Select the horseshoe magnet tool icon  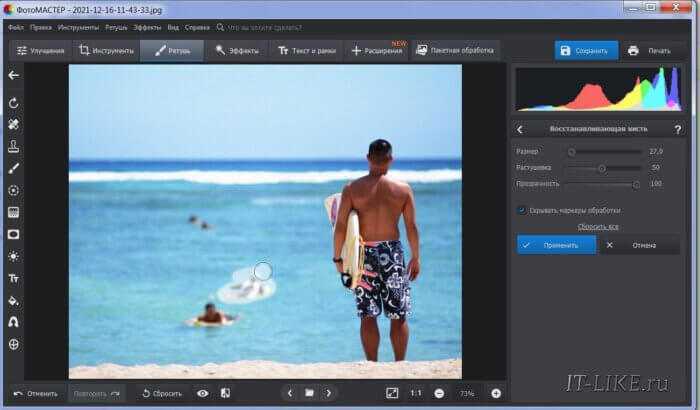pos(14,322)
